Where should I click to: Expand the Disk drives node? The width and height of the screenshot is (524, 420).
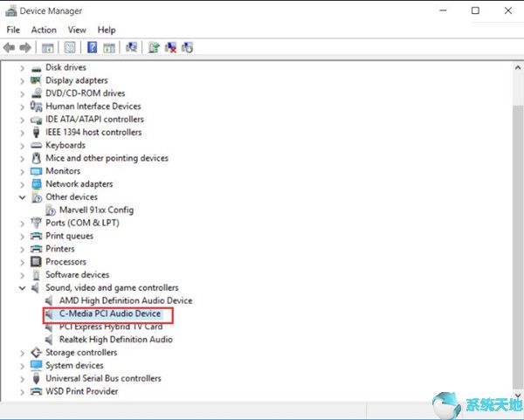[22, 68]
